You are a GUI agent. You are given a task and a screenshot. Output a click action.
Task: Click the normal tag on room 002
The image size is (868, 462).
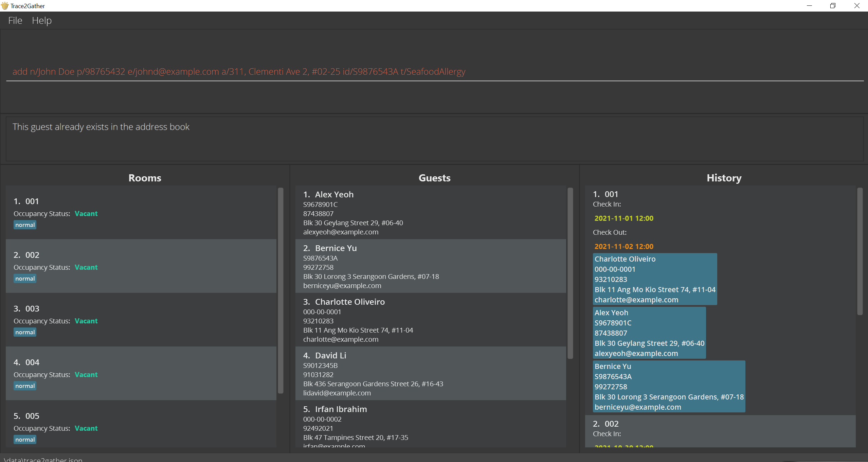click(25, 279)
